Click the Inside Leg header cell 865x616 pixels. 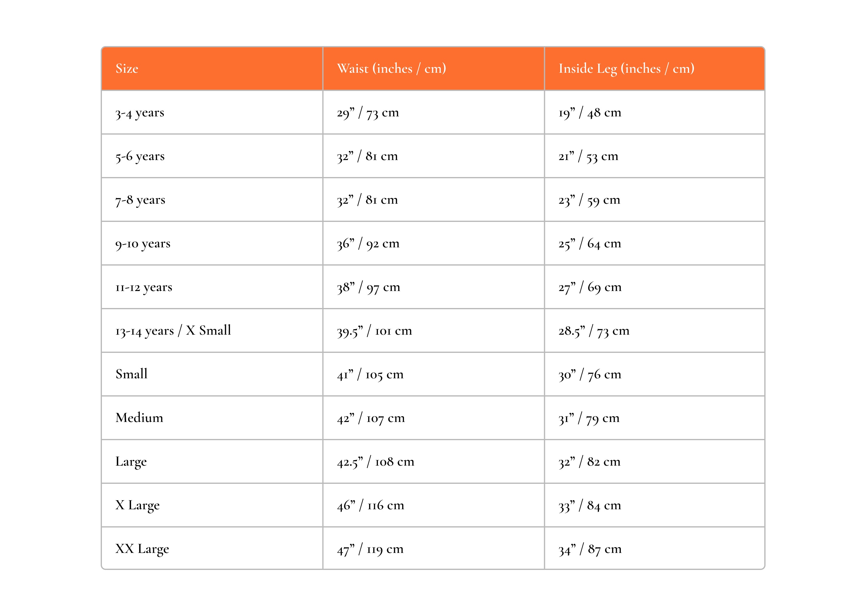655,69
